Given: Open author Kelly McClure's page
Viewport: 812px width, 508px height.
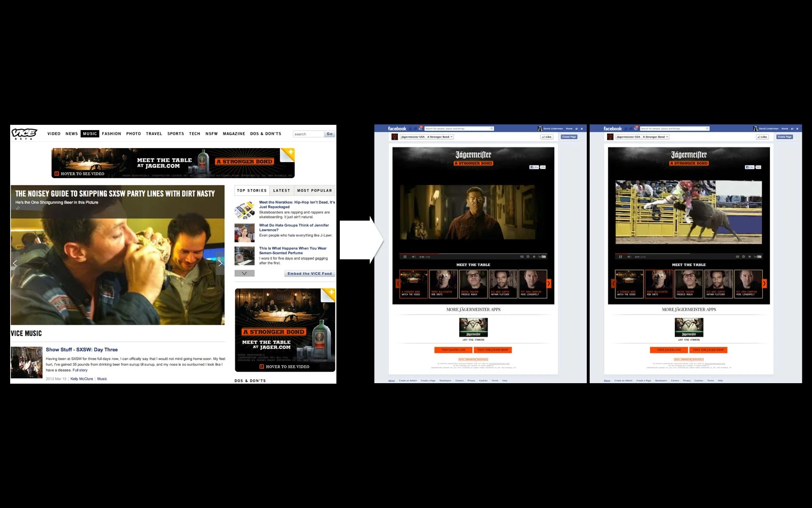Looking at the screenshot, I should click(82, 379).
